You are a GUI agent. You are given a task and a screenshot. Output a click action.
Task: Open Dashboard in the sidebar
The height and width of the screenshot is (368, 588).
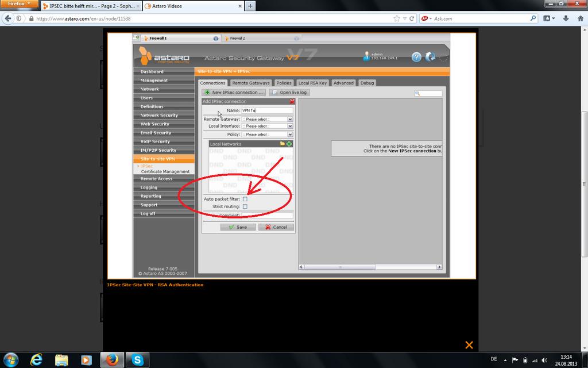click(164, 71)
